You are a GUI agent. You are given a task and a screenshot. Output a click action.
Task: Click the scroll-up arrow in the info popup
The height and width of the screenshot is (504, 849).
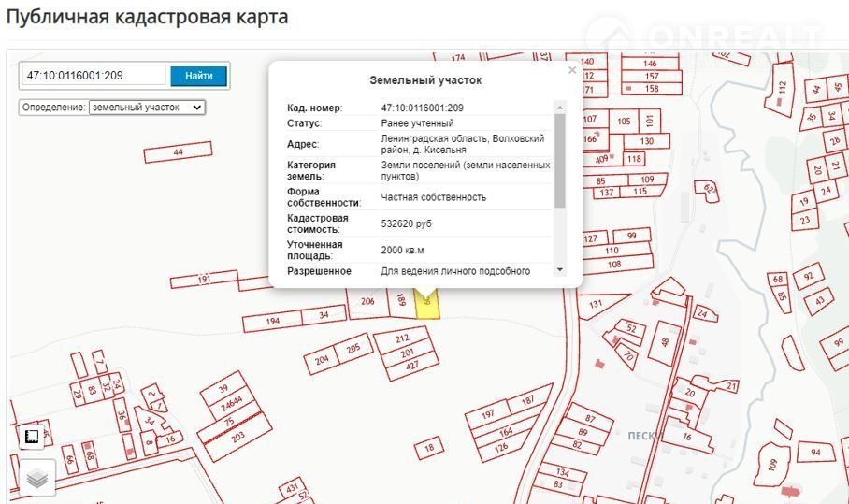(x=560, y=108)
